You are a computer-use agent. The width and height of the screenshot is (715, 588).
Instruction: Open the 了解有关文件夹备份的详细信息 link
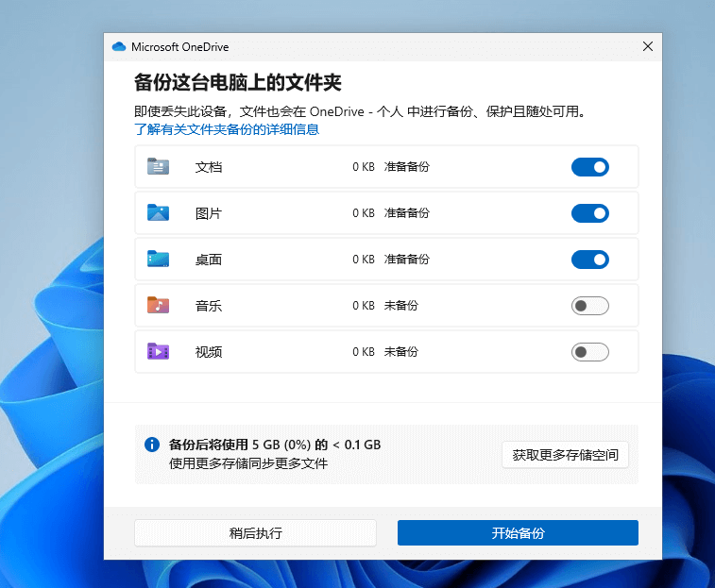(227, 129)
